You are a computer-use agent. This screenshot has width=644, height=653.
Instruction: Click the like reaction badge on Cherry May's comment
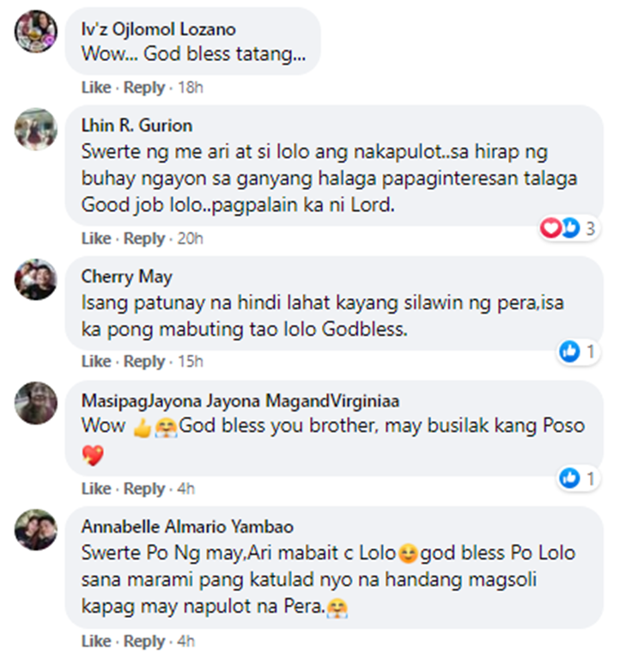click(x=578, y=352)
